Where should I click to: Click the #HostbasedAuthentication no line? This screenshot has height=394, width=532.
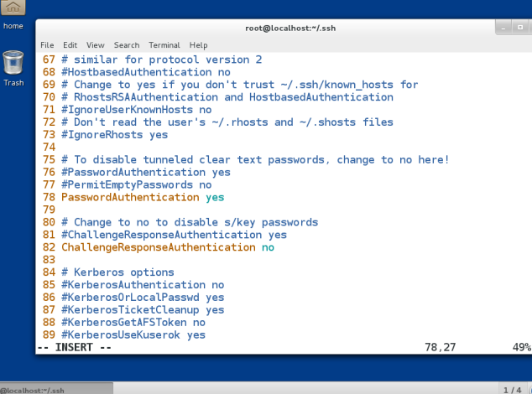[x=146, y=72]
